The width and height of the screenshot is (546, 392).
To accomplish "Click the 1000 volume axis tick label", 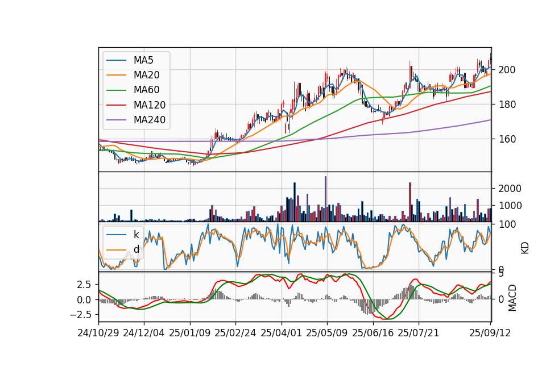I will pyautogui.click(x=510, y=206).
